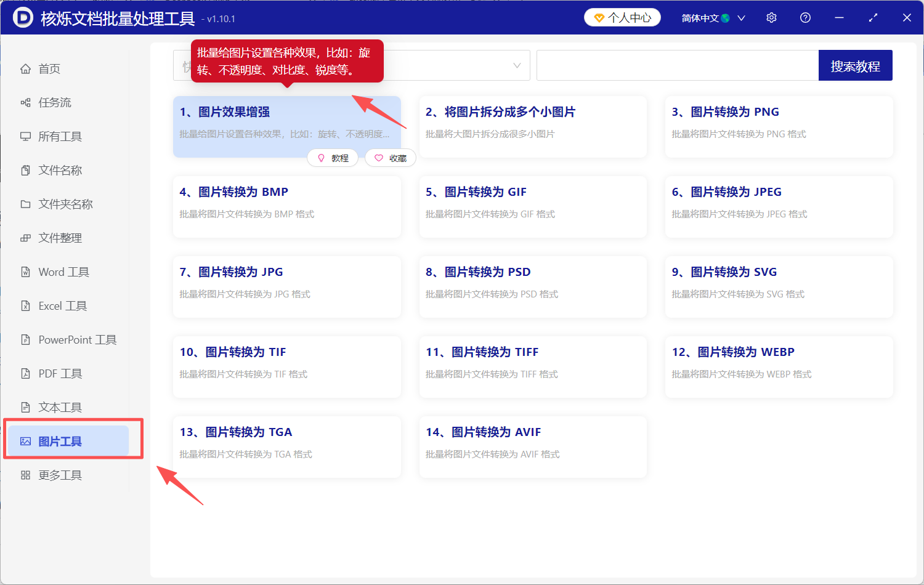Expand the tool category dropdown
Viewport: 924px width, 585px height.
pyautogui.click(x=516, y=65)
